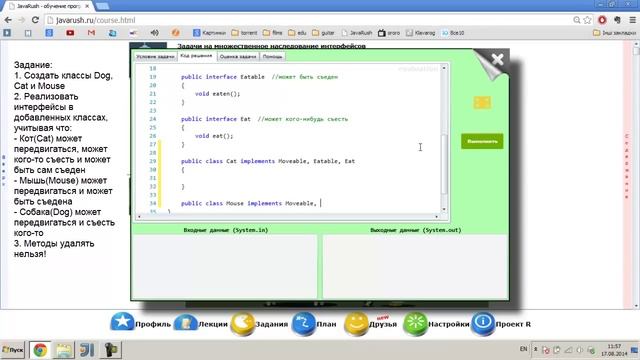The image size is (640, 360).
Task: Open the Настройки green icon
Action: coord(415,324)
